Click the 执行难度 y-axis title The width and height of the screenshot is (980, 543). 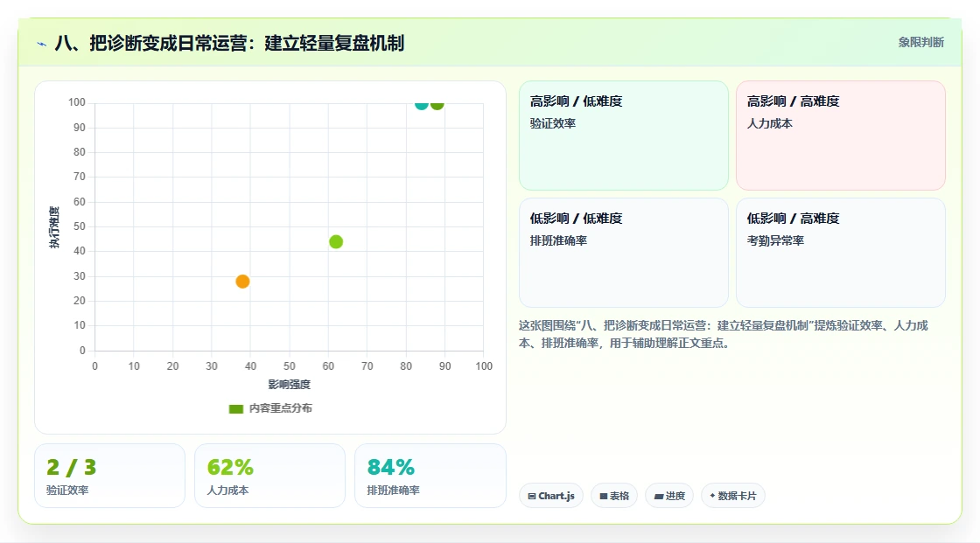point(54,226)
